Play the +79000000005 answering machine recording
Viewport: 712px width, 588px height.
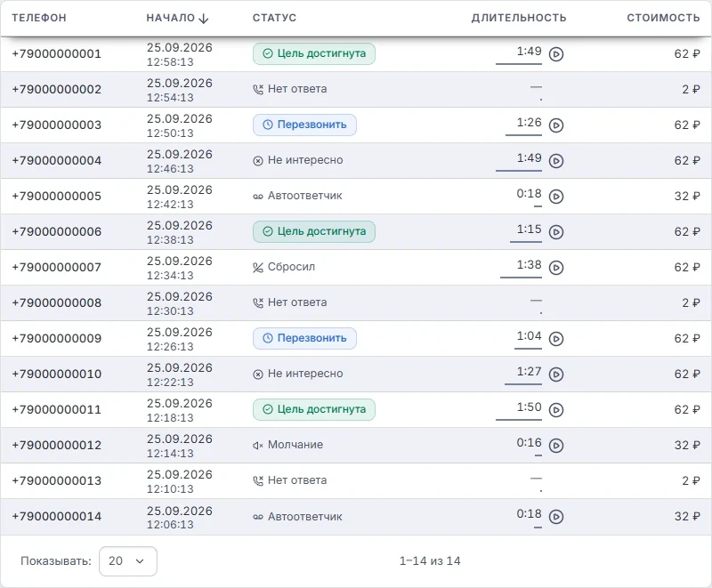point(556,197)
